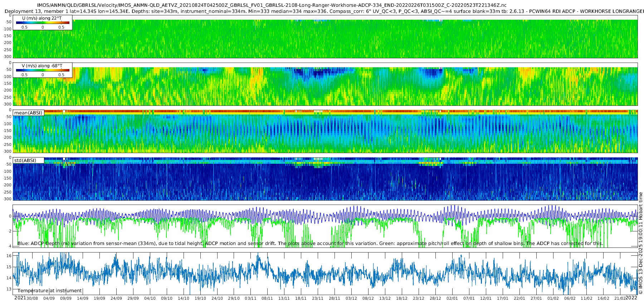Click the 23/11 date tick
644x304 pixels.
click(x=318, y=298)
